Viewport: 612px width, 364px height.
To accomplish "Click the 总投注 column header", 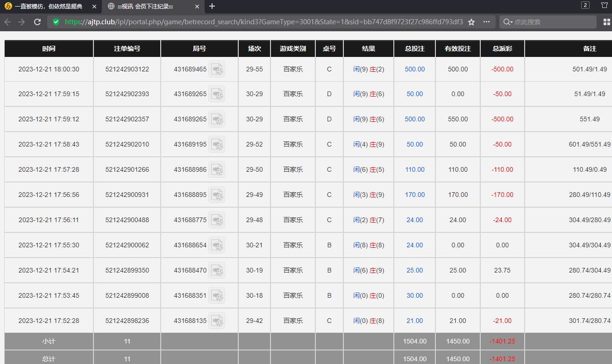I will (x=415, y=49).
